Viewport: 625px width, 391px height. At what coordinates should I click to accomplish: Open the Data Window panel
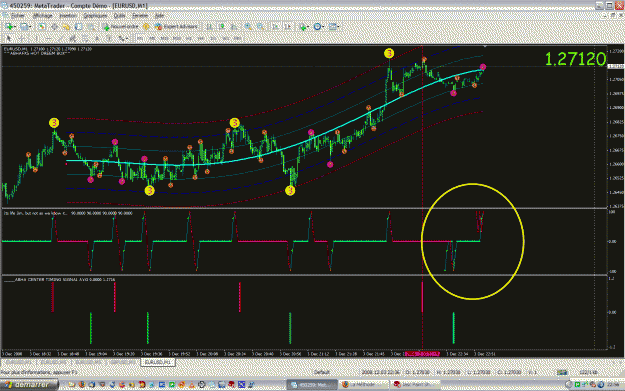tap(54, 27)
